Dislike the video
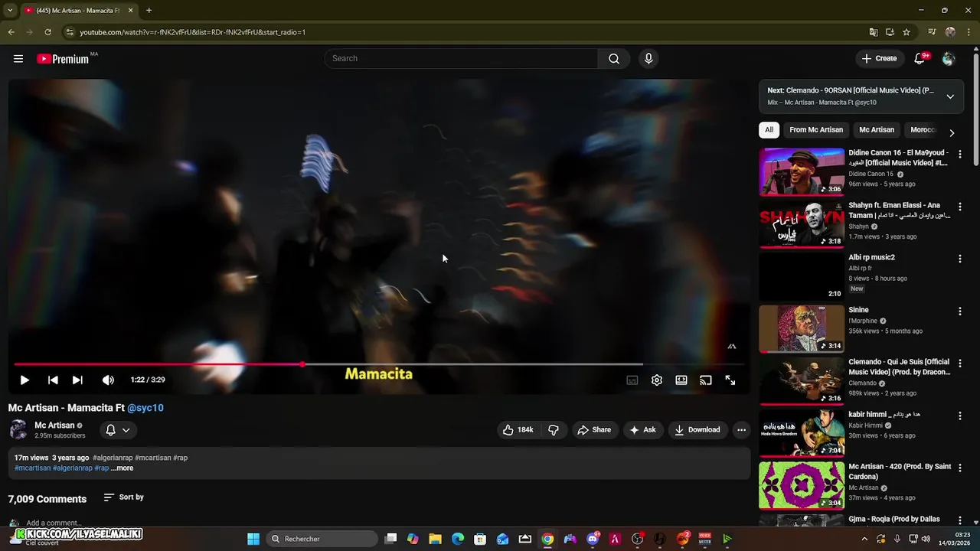Screen dimensions: 980x551 [x=554, y=430]
